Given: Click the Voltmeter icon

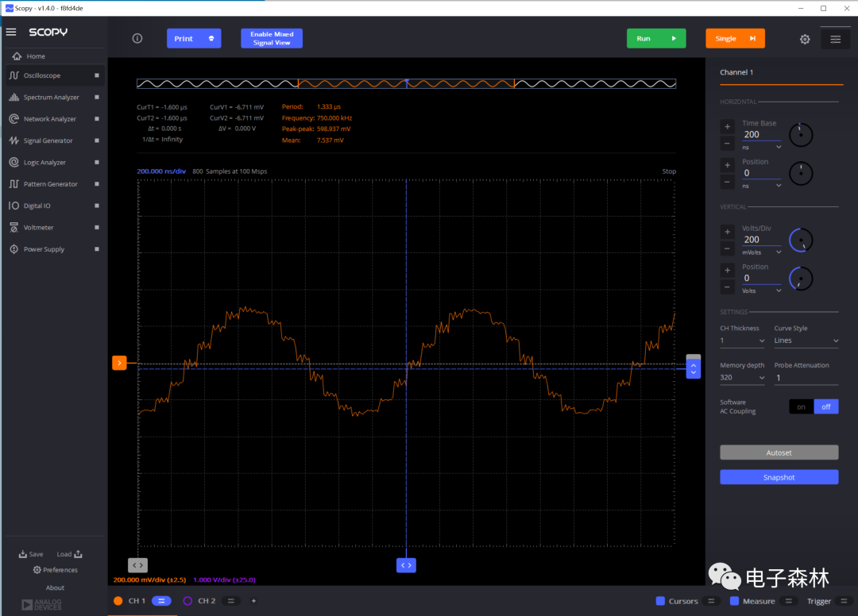Looking at the screenshot, I should click(14, 227).
